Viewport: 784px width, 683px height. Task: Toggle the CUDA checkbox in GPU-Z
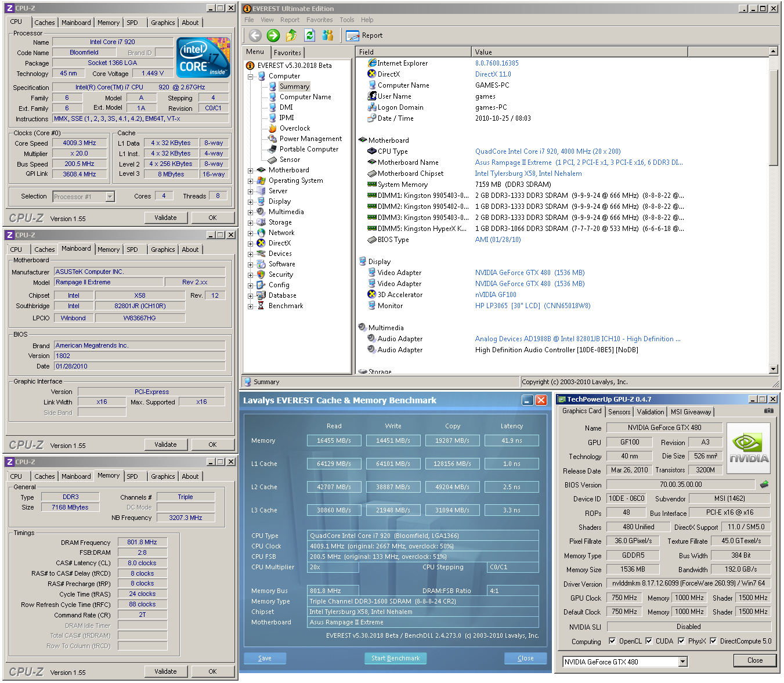tap(649, 641)
